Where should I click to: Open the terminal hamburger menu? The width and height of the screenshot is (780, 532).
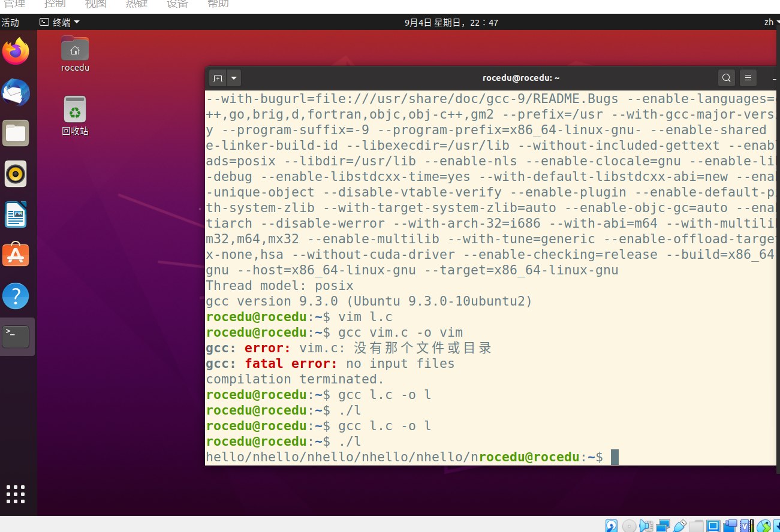(x=748, y=78)
